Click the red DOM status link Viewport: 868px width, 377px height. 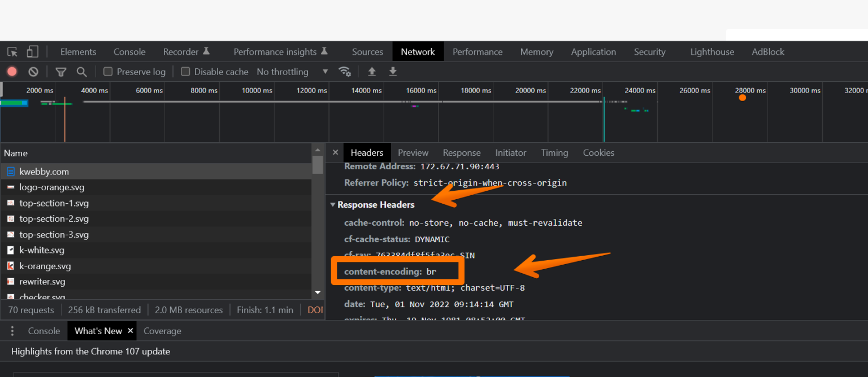315,309
